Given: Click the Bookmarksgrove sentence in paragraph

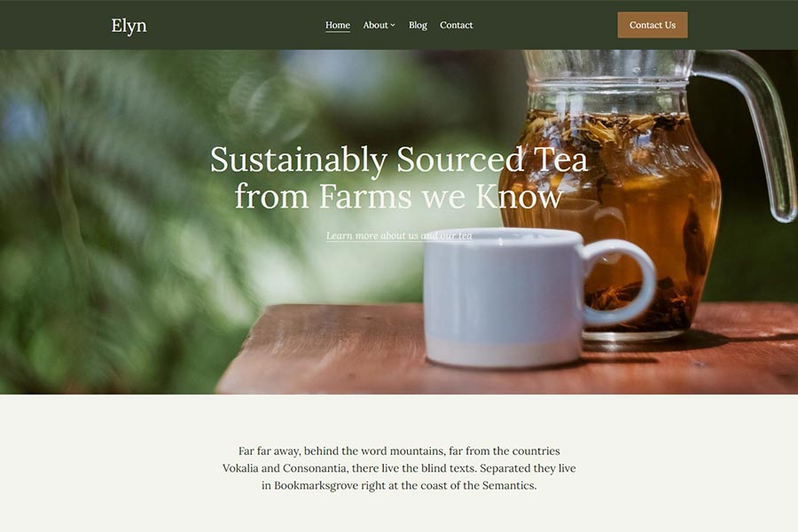Looking at the screenshot, I should coord(399,486).
